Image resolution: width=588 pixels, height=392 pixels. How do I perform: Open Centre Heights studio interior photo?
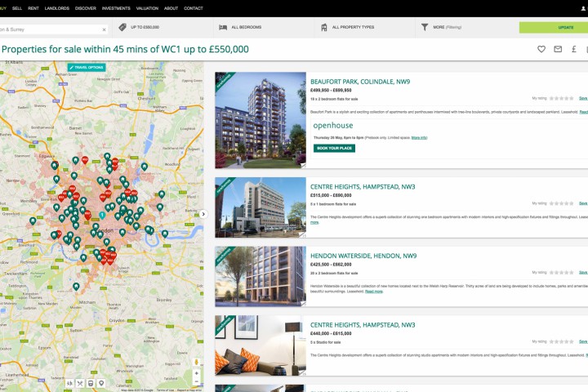coord(261,345)
